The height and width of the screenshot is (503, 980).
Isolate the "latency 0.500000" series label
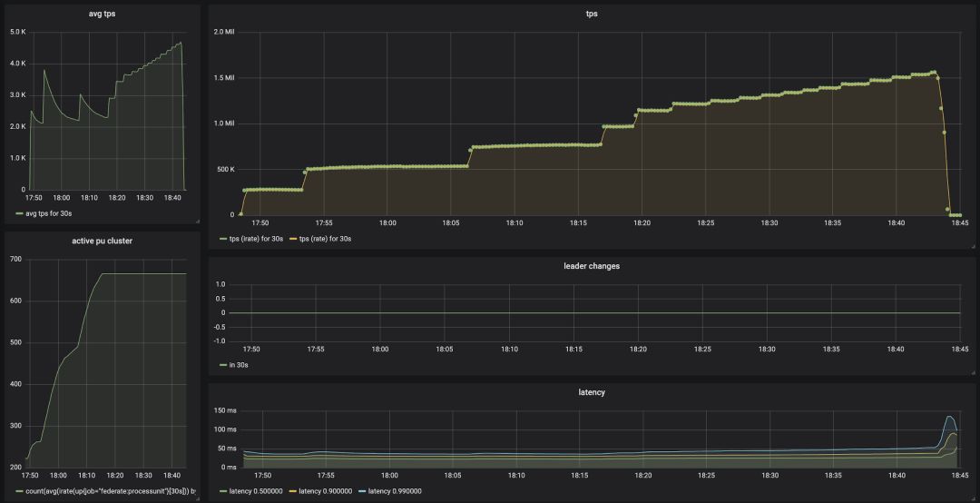coord(257,491)
